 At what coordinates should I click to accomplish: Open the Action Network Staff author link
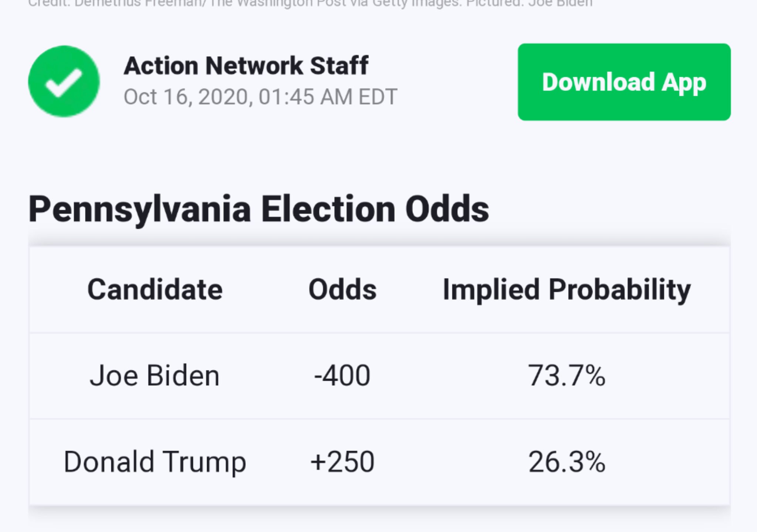point(246,66)
